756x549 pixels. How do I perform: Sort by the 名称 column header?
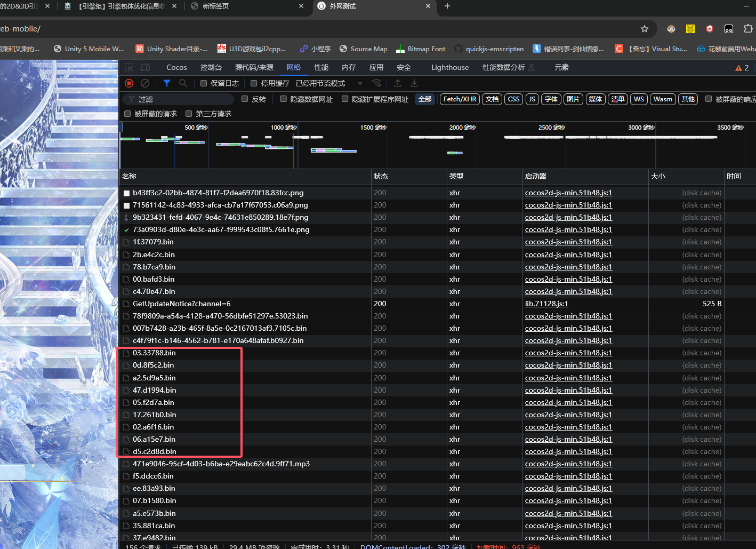245,176
